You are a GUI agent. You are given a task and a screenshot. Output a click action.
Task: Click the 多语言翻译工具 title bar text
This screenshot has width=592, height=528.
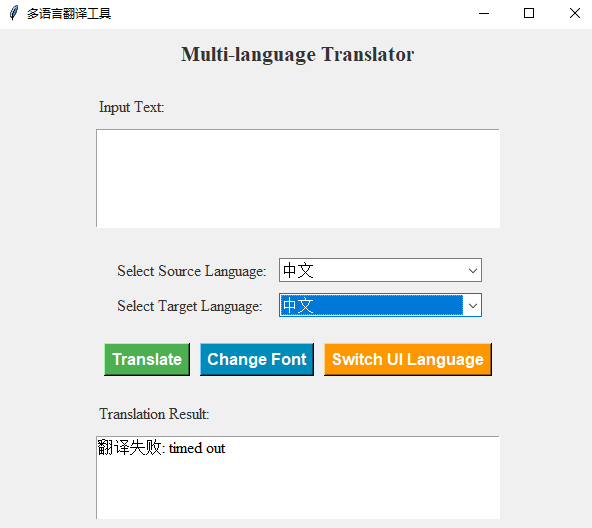69,14
